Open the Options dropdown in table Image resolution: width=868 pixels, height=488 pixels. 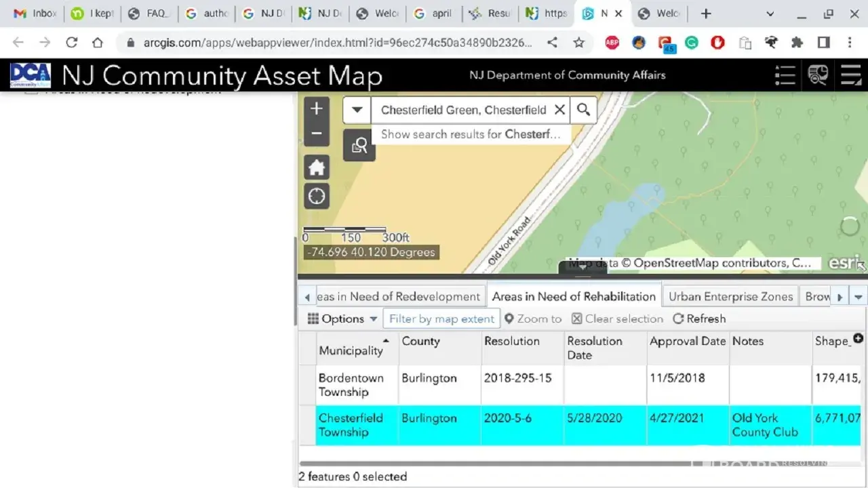point(342,319)
